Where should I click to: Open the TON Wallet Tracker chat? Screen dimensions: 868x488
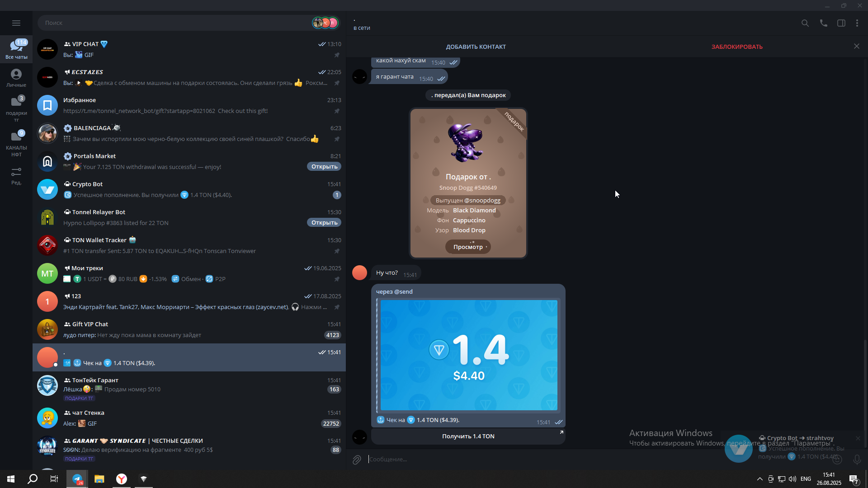189,245
